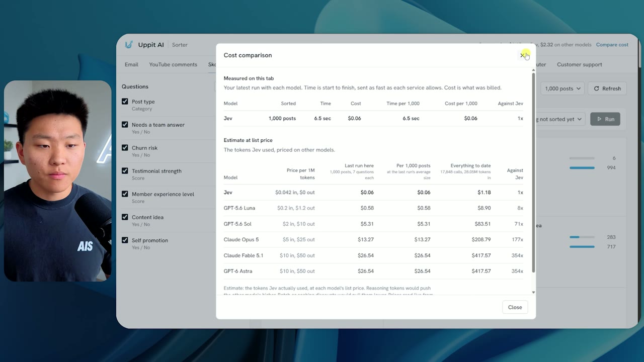Select the Customer support tab
Image resolution: width=644 pixels, height=362 pixels.
point(580,64)
